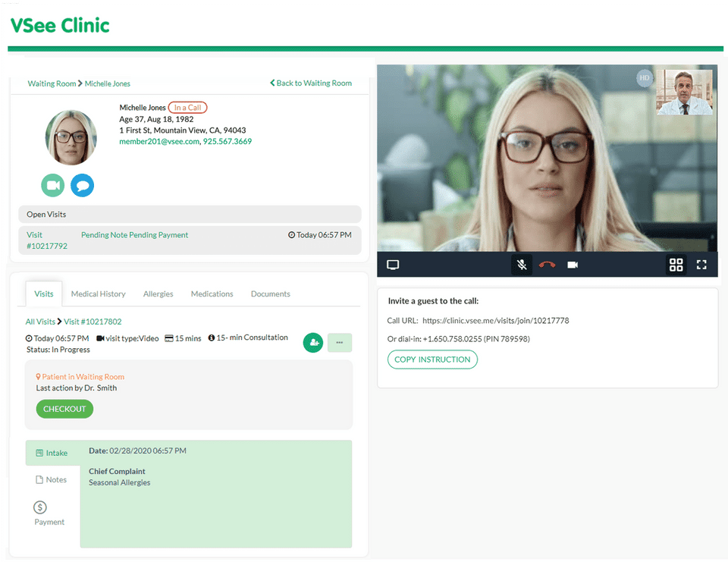Open email link member201@vsee.com

(159, 142)
